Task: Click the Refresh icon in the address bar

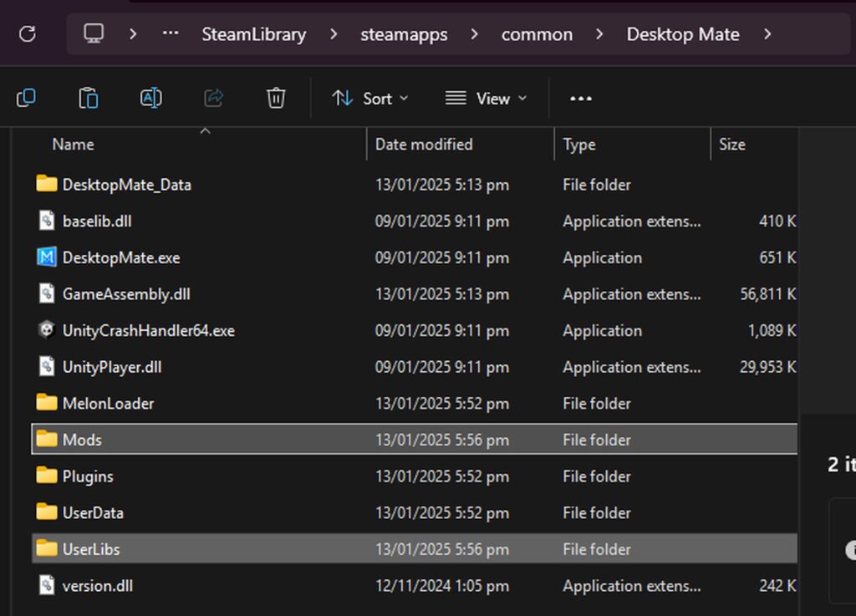Action: pyautogui.click(x=28, y=34)
